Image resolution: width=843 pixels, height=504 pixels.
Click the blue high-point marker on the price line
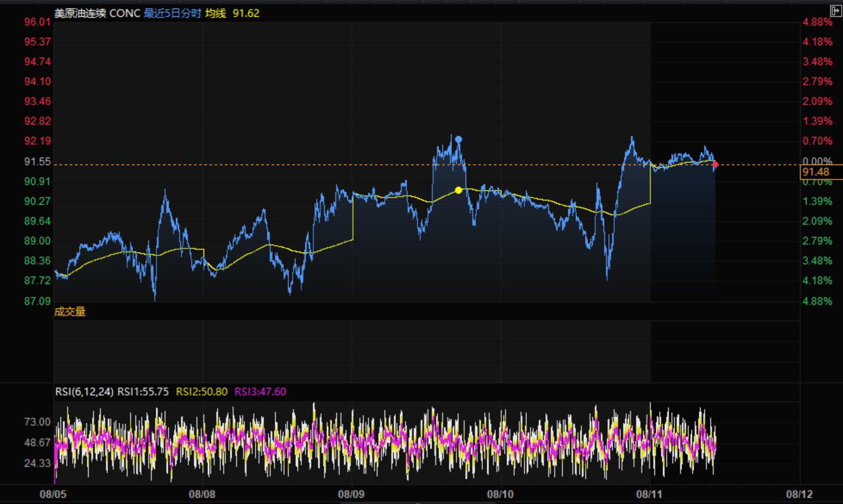pos(459,140)
